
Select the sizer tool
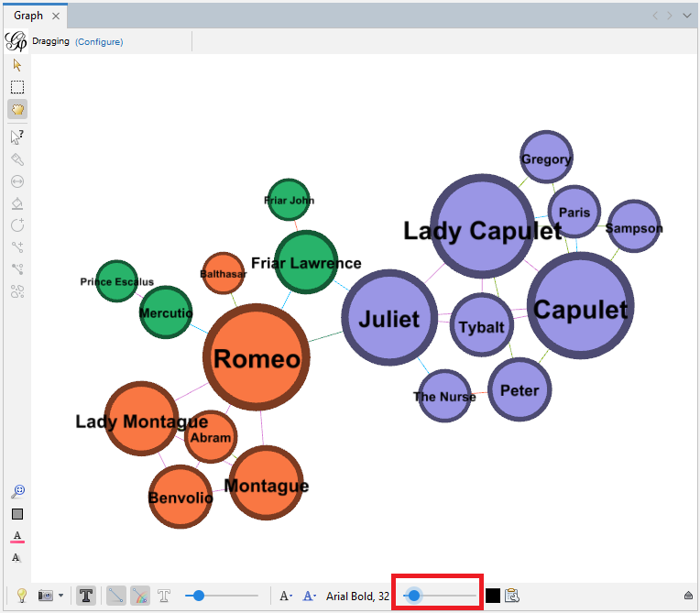[17, 181]
